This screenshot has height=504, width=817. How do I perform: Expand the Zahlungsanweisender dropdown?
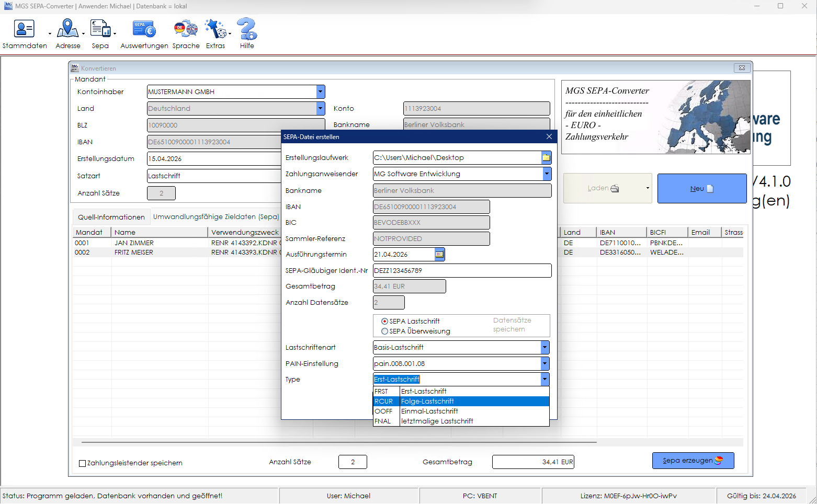click(547, 174)
